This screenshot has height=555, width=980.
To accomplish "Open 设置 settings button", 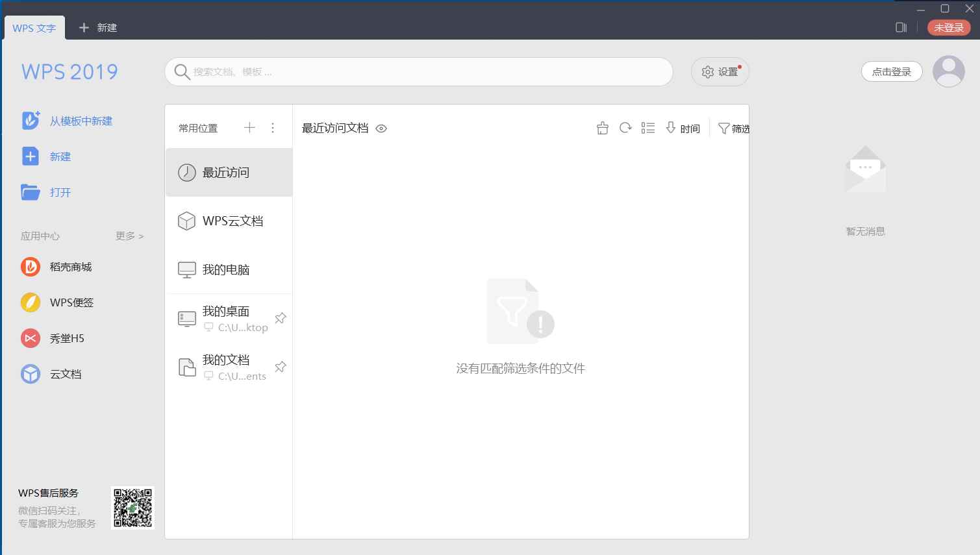I will pos(720,71).
